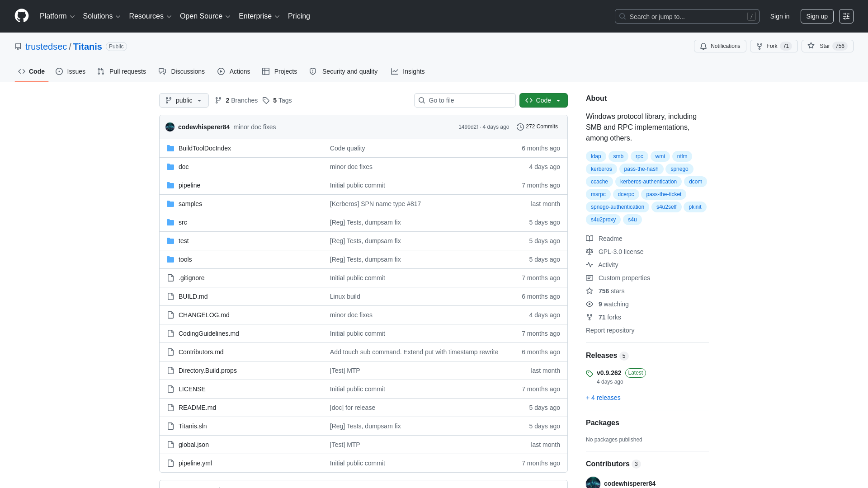Open the Security and quality tab

pos(344,71)
